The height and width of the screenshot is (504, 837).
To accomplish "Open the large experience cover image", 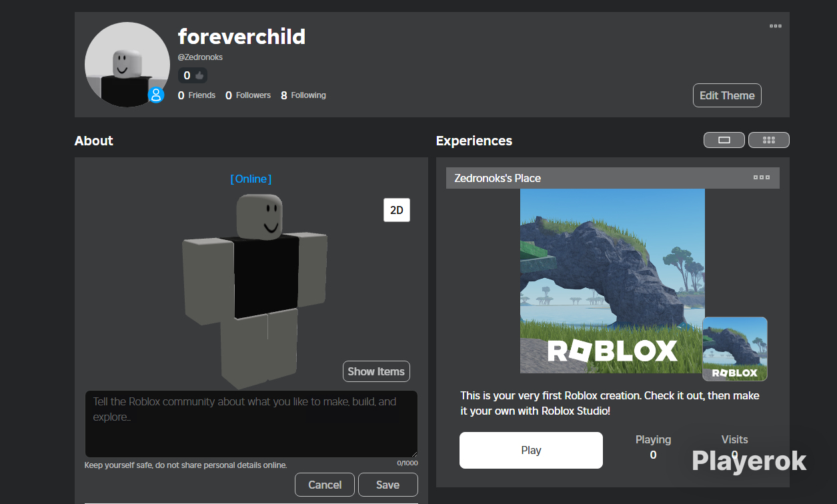I will coord(612,281).
